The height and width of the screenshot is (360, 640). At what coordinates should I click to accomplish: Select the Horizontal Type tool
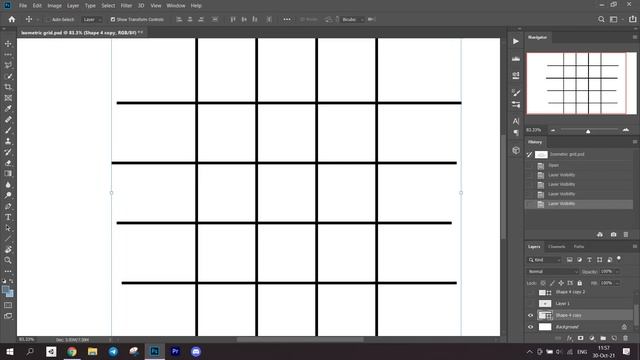pos(8,217)
